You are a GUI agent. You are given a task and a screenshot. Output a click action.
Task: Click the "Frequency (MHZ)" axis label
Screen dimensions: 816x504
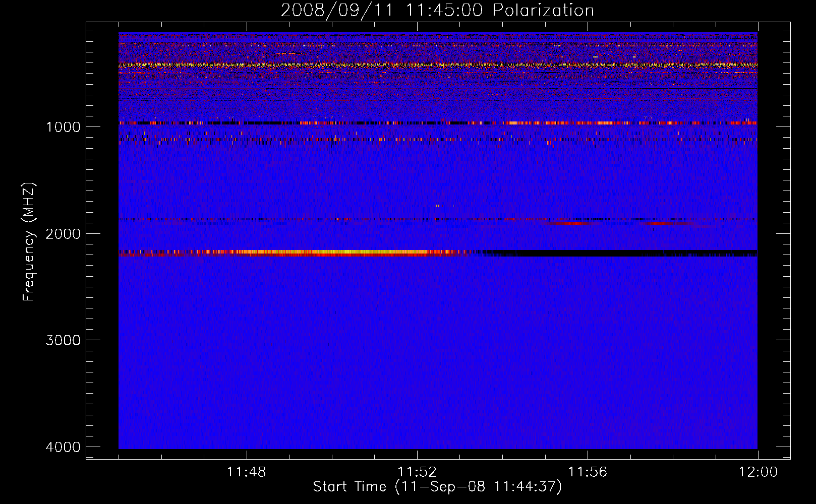(x=29, y=242)
